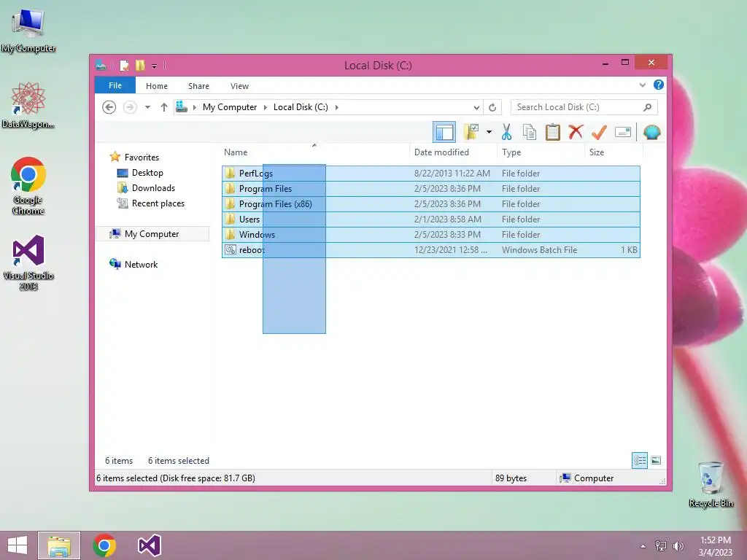Sort by Type column header

click(541, 152)
